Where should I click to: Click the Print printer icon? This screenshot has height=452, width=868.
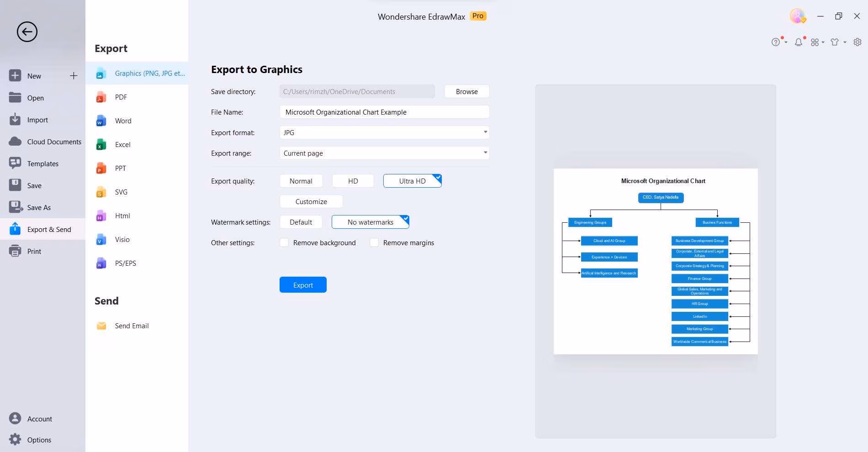[x=15, y=251]
